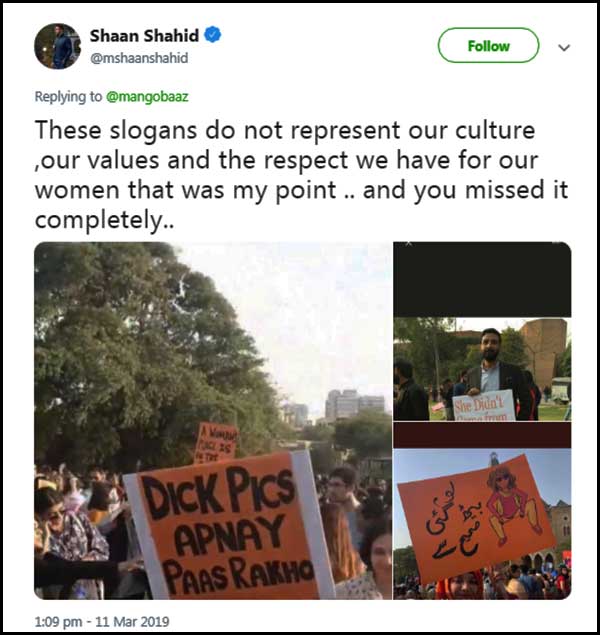Click the 11 Mar 2019 date text
This screenshot has width=600, height=635.
coord(132,622)
